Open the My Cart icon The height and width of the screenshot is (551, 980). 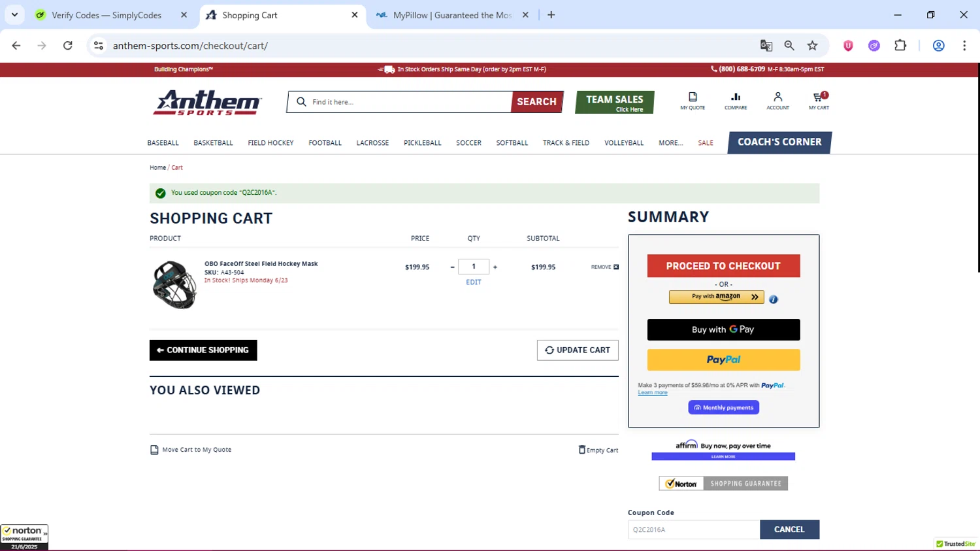819,101
